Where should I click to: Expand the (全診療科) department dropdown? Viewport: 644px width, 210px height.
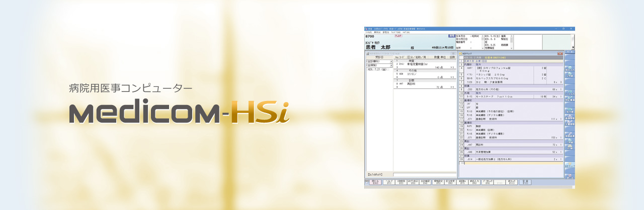(x=391, y=61)
